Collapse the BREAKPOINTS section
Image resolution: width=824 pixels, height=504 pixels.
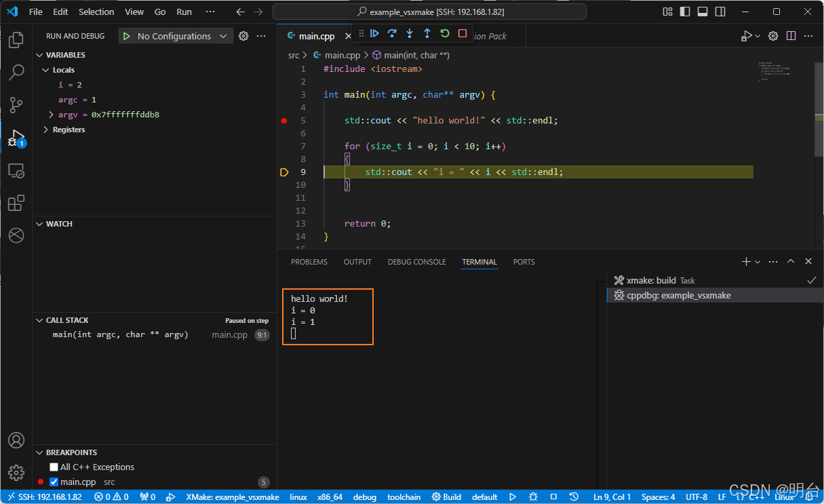tap(41, 452)
